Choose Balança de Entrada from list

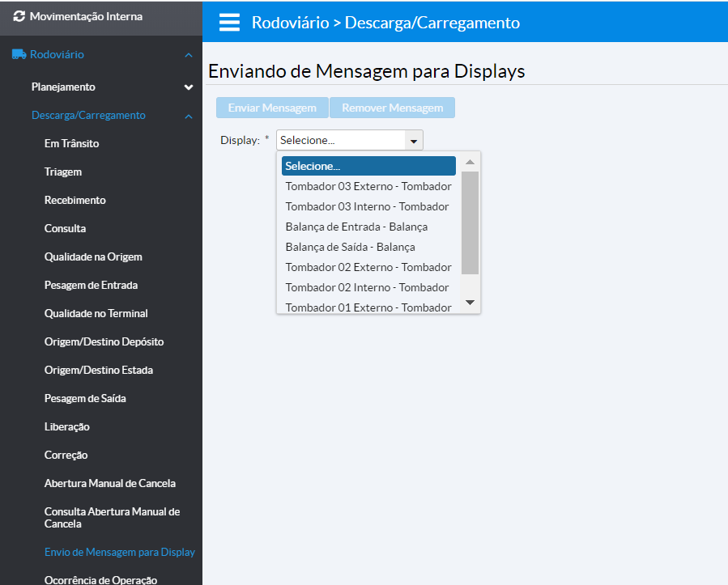(x=356, y=227)
